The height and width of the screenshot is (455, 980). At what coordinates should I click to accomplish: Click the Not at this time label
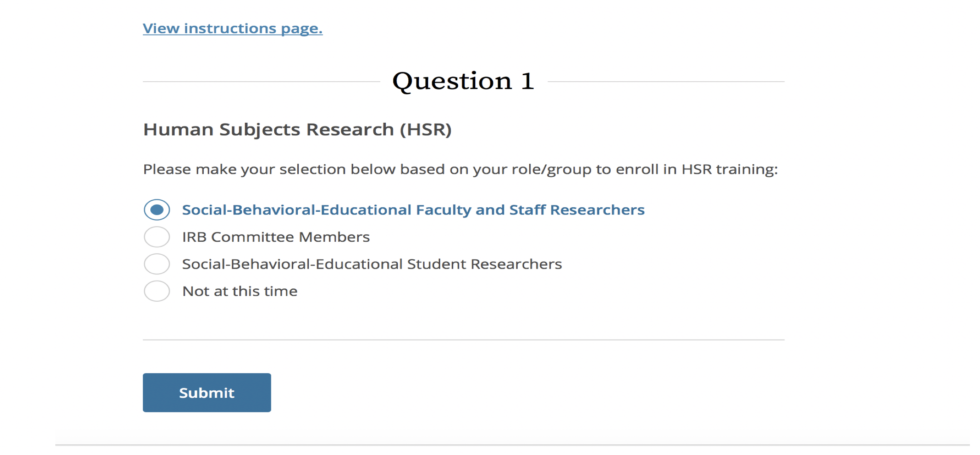click(240, 291)
